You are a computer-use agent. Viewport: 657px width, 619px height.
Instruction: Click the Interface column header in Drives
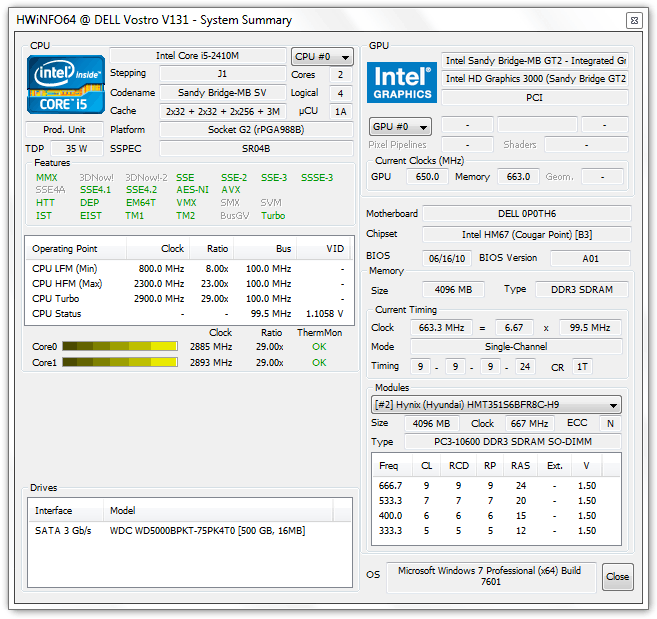coord(66,511)
